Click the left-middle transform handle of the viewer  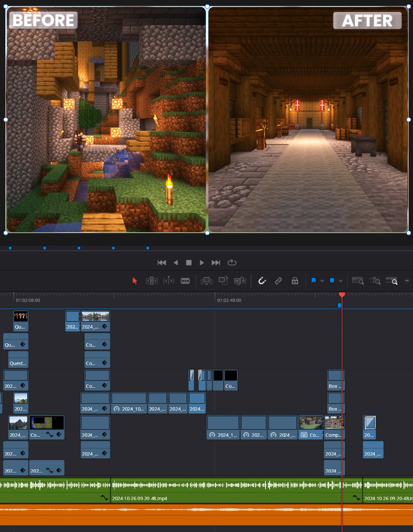[6, 119]
